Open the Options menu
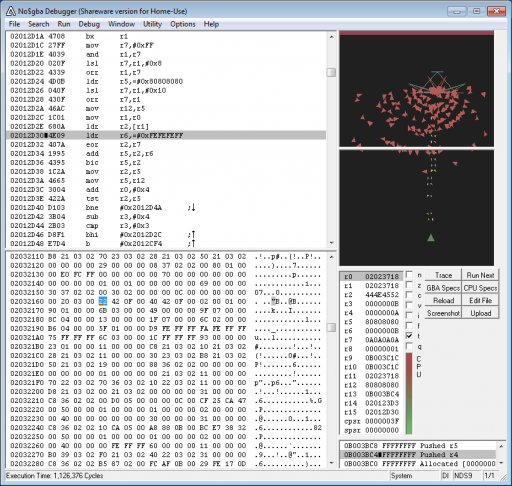 [x=183, y=24]
